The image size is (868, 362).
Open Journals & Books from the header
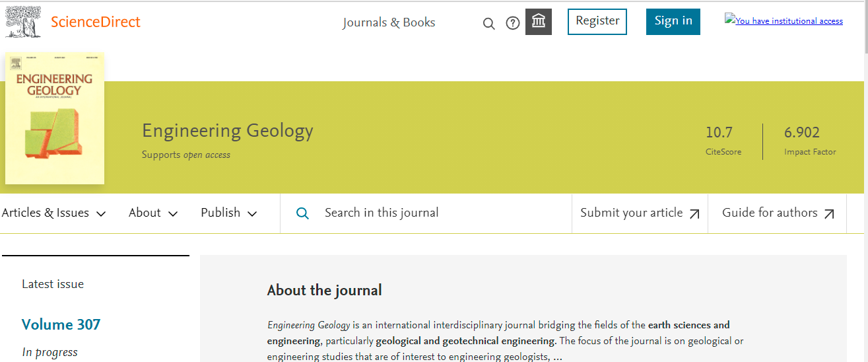(x=389, y=22)
